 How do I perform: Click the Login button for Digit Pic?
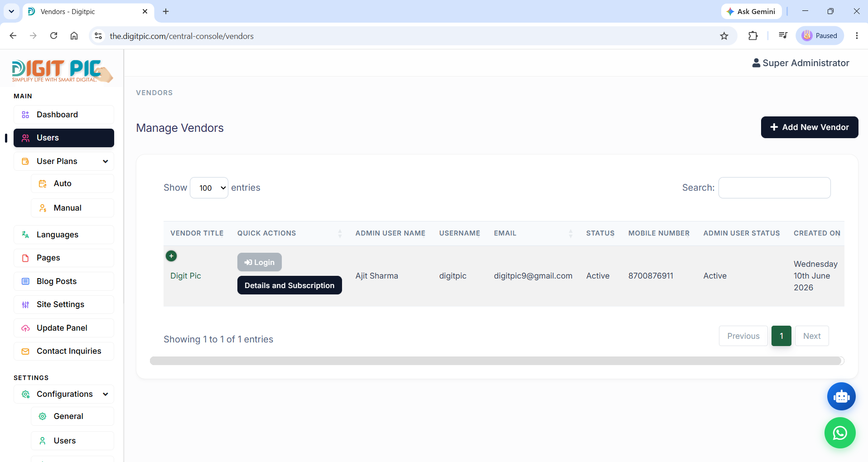[260, 262]
